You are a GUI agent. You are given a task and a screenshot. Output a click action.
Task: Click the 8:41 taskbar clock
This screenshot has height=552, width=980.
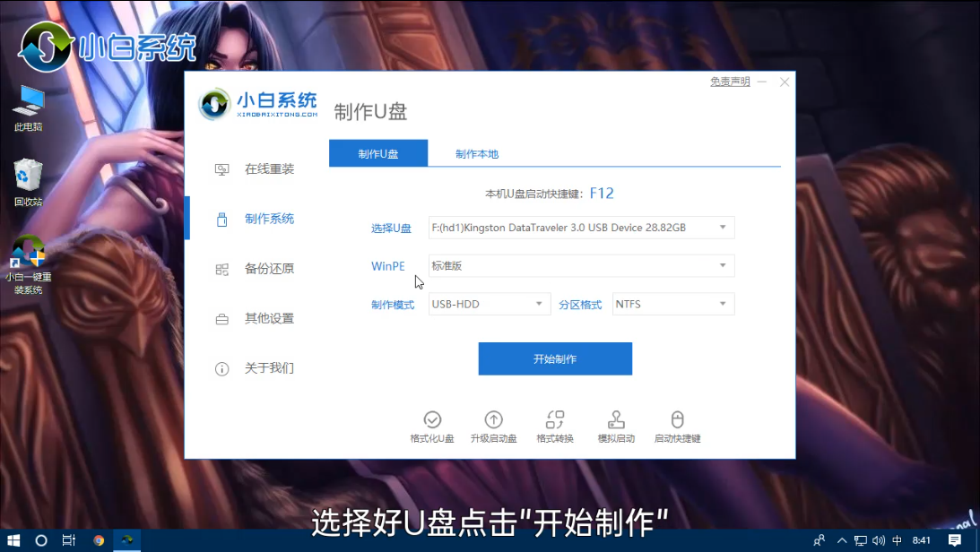point(921,540)
